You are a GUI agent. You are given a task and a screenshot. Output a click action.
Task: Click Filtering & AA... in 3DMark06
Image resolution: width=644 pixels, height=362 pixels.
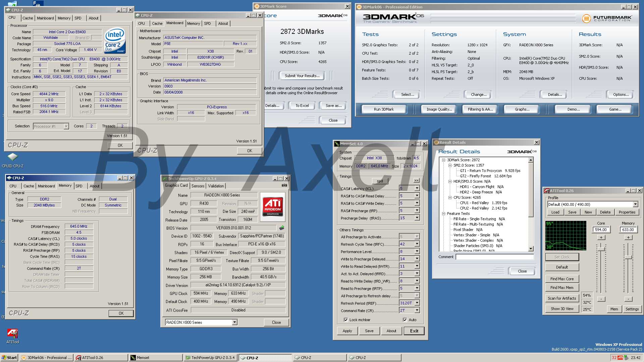(x=480, y=109)
